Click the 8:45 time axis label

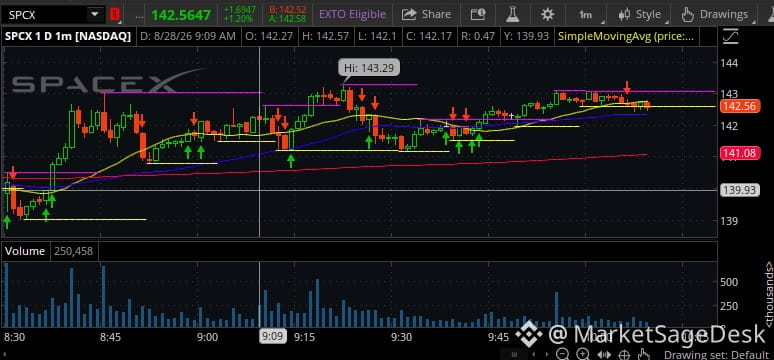point(111,338)
